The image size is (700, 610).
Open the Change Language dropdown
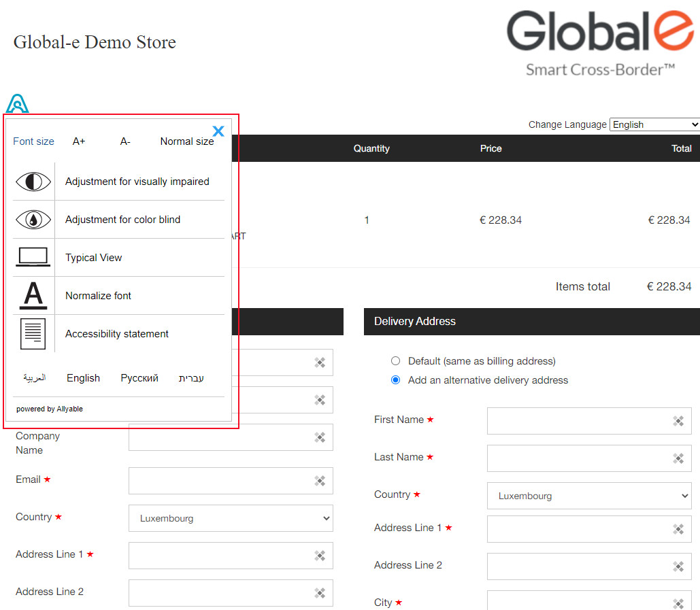[654, 124]
